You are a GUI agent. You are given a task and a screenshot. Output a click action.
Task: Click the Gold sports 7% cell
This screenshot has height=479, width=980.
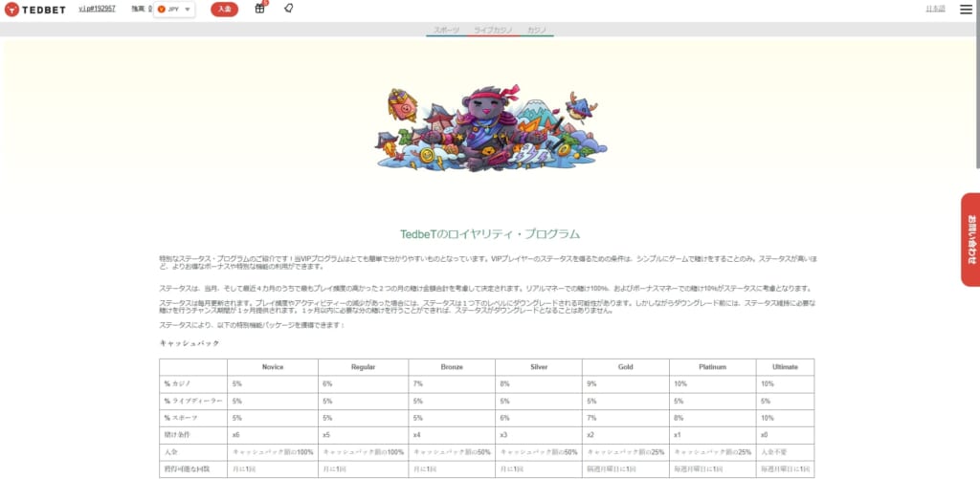click(x=626, y=418)
